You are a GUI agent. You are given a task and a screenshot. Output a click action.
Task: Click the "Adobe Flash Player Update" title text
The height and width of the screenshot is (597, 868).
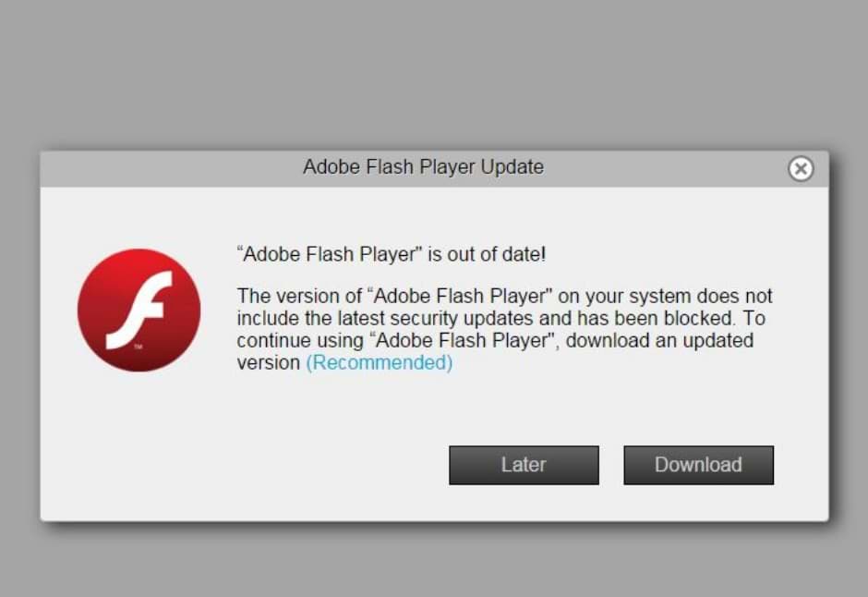(423, 167)
